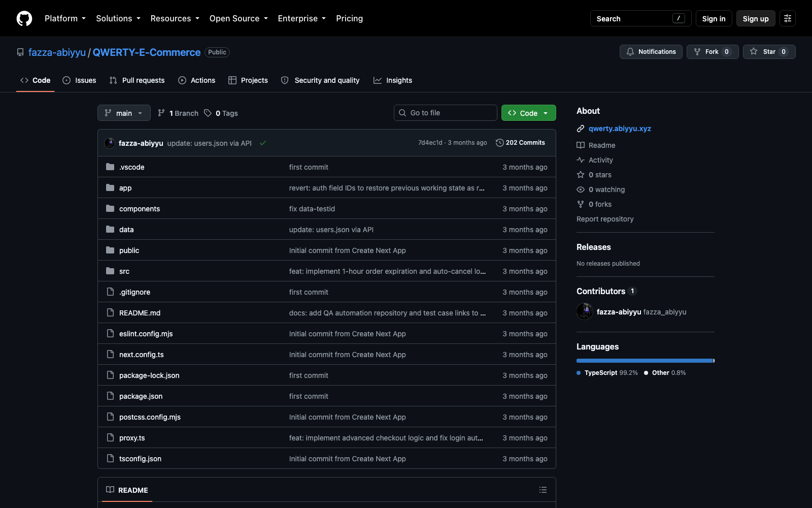Click the Go to file search field
This screenshot has height=508, width=812.
pyautogui.click(x=446, y=113)
